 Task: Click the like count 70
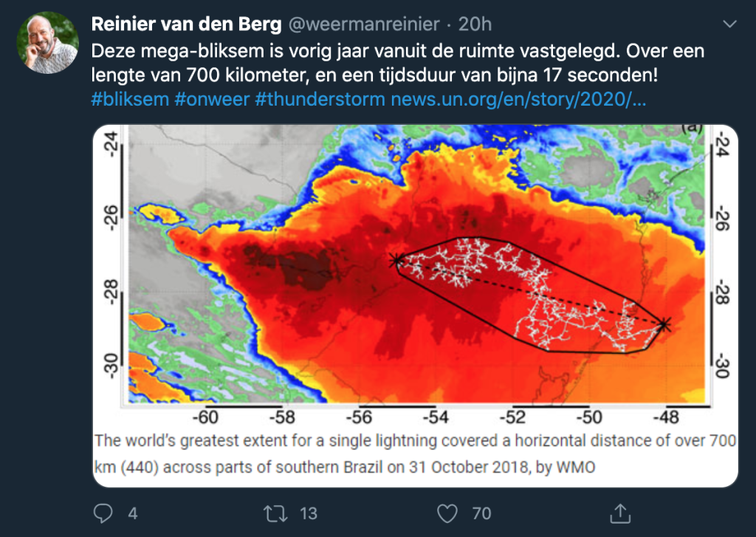(x=481, y=513)
